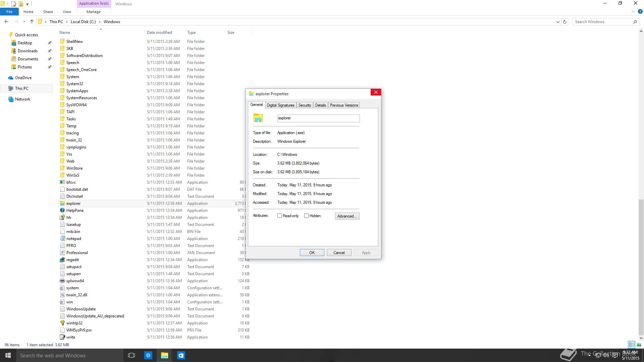Switch to the Details tab

[320, 105]
